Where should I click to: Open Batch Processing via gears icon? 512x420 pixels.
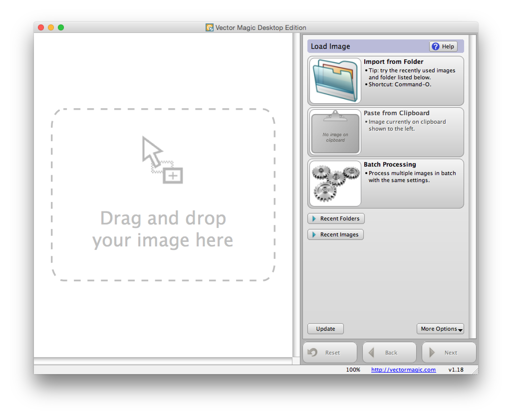tap(335, 184)
